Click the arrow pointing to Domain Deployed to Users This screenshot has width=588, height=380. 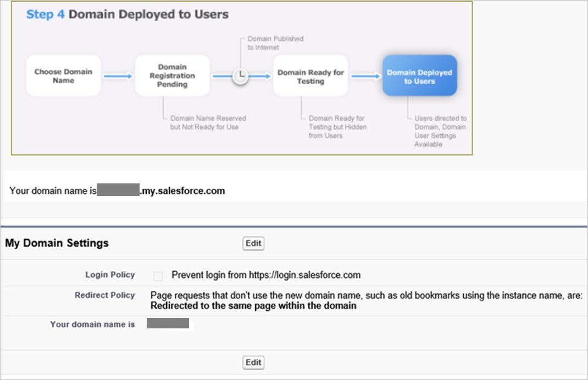[365, 76]
